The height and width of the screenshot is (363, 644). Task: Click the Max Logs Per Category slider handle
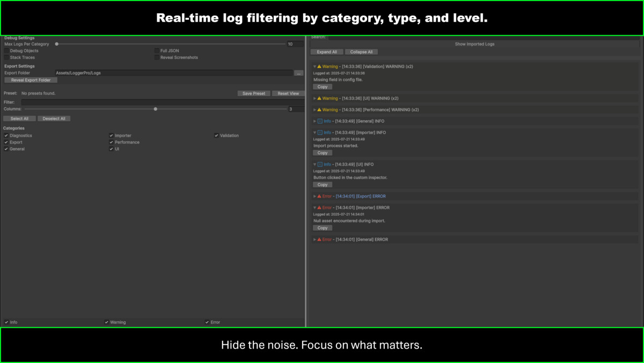(x=57, y=44)
